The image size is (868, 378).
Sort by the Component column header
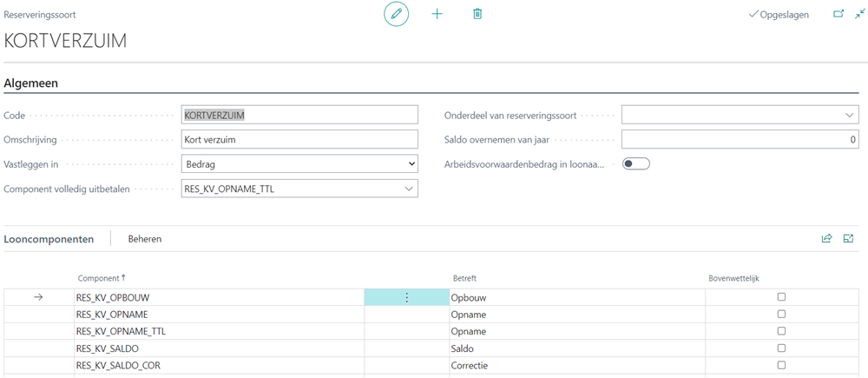[x=101, y=278]
